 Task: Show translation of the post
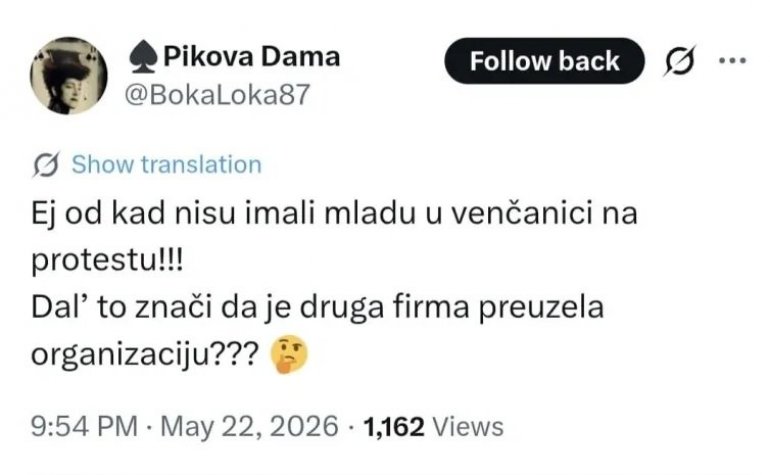[166, 165]
